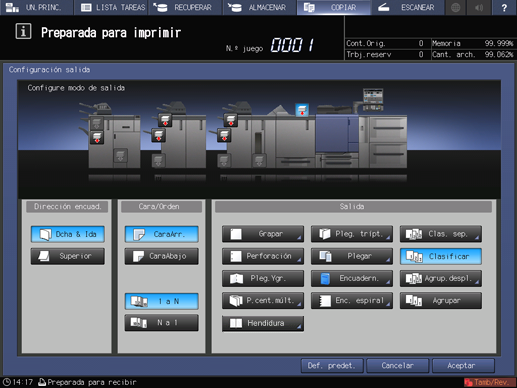Select N a 1 output order

click(x=161, y=323)
